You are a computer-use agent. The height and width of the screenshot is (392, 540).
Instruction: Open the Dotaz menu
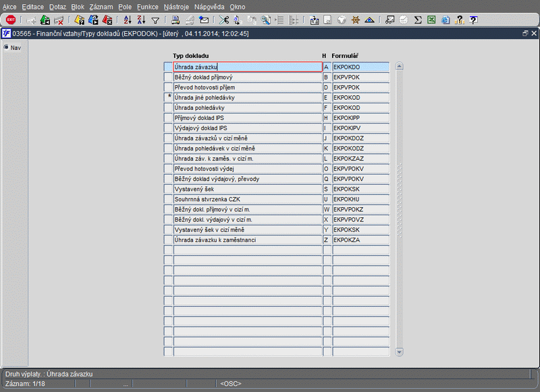tap(57, 7)
